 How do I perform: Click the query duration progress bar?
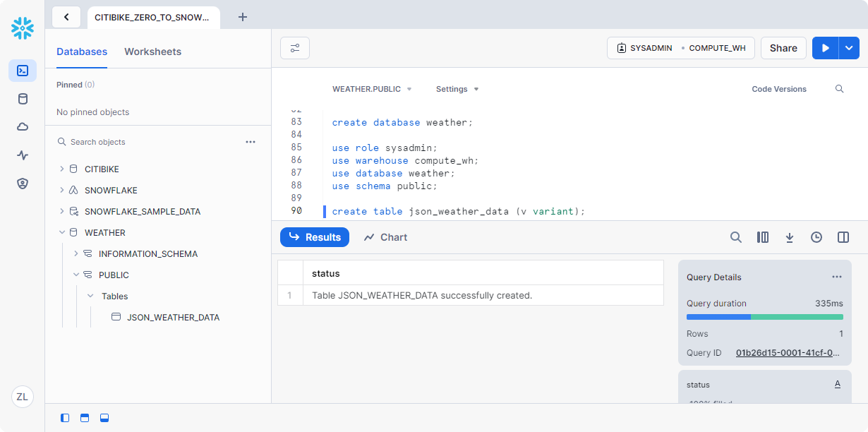tap(764, 317)
